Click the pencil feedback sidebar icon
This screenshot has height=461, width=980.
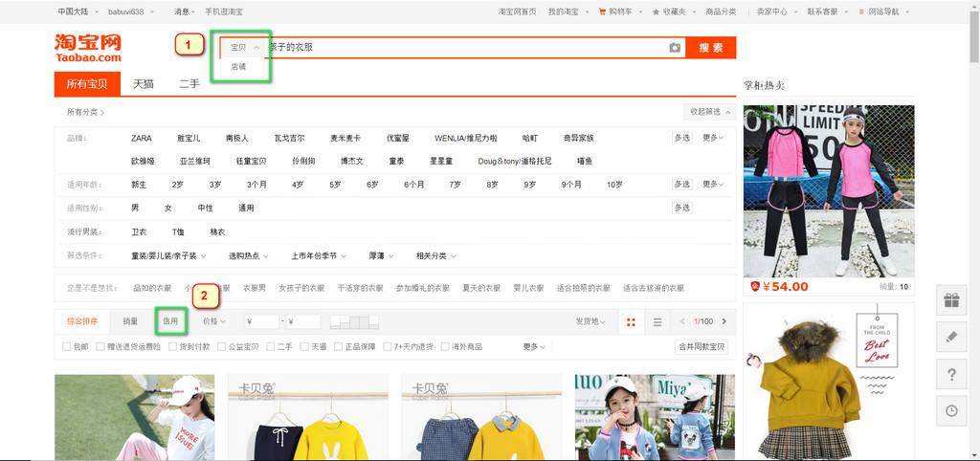click(x=951, y=338)
